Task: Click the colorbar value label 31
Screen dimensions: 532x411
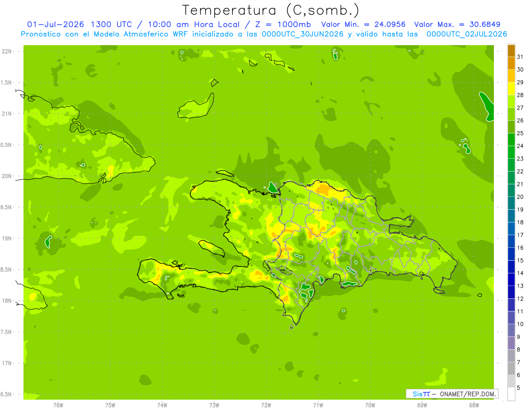Action: click(520, 57)
